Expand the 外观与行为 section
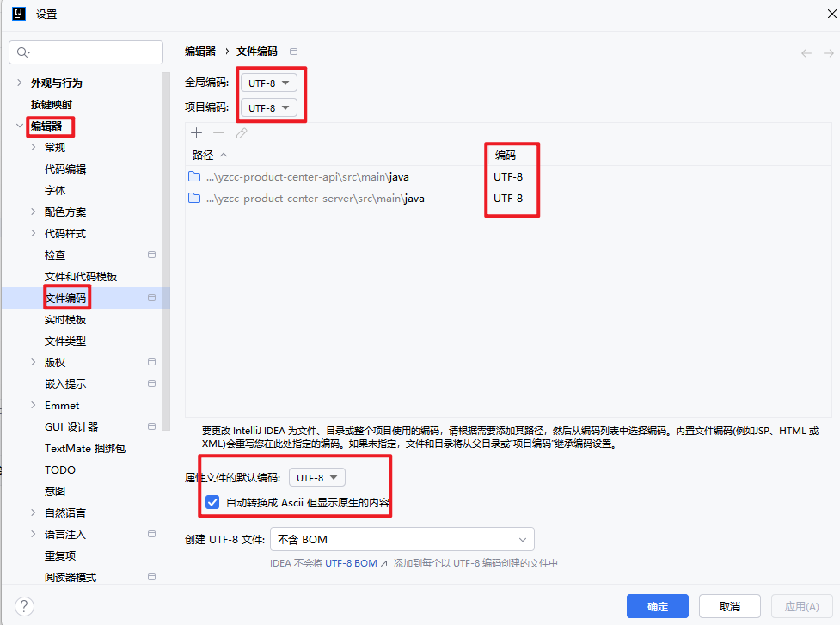The height and width of the screenshot is (625, 840). click(x=20, y=83)
